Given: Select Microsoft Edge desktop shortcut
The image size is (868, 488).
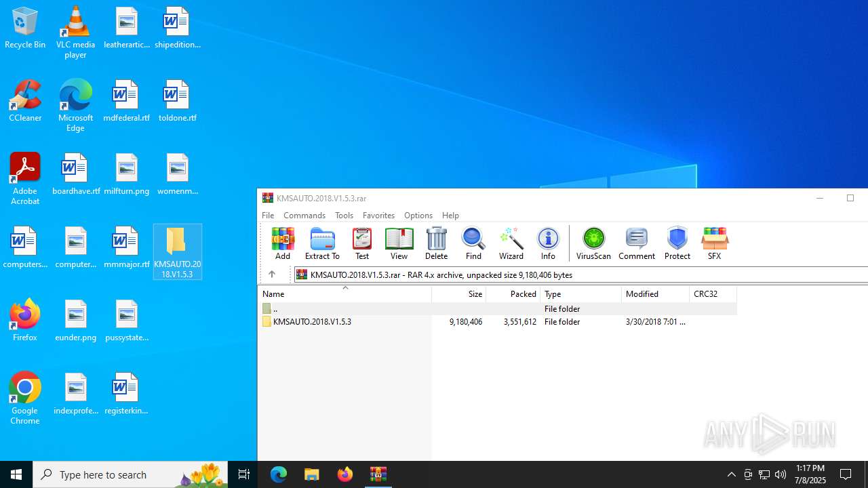Looking at the screenshot, I should tap(75, 106).
